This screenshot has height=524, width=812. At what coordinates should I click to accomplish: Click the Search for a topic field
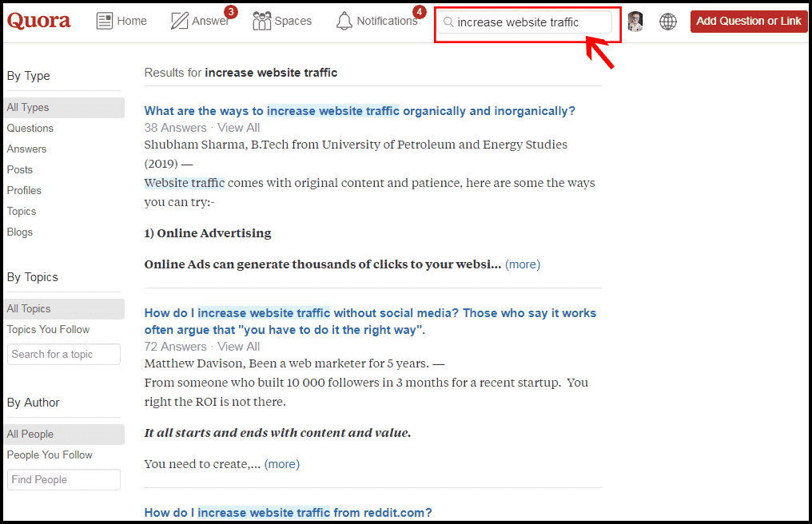[x=64, y=354]
